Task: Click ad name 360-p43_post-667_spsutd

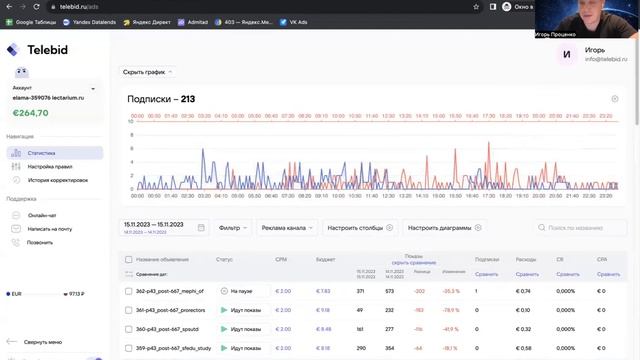Action: point(167,329)
